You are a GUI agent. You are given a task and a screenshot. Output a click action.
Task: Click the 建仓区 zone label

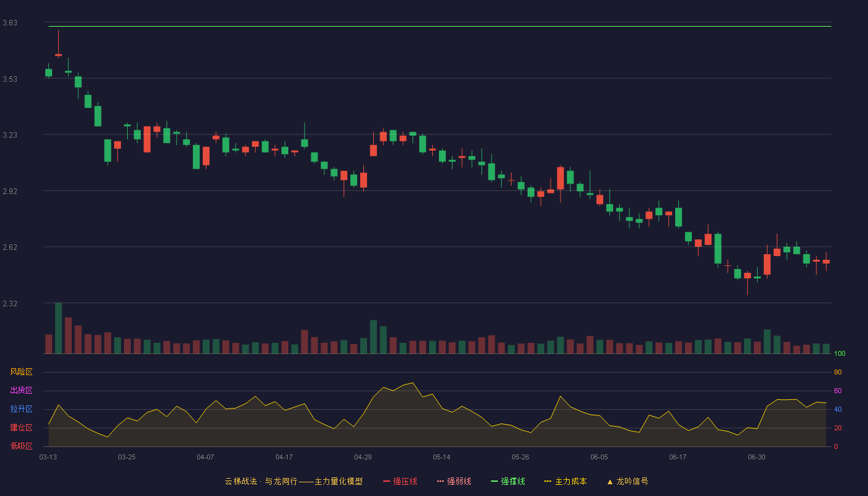pos(22,428)
